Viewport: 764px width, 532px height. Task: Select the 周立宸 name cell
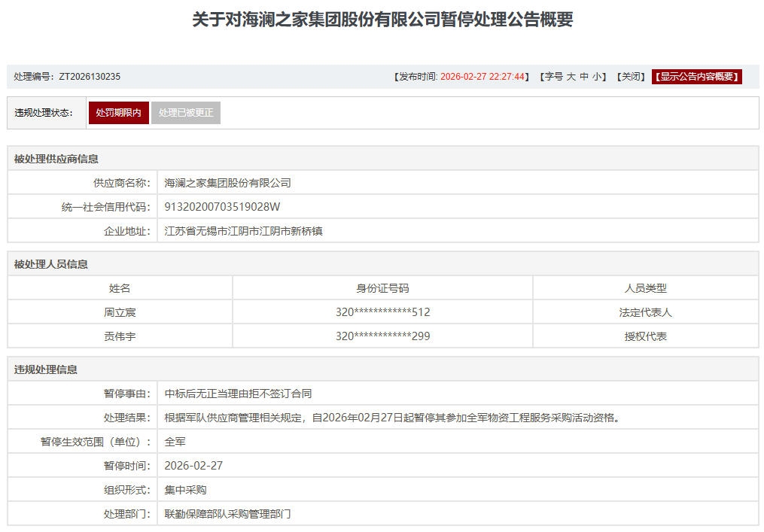(x=120, y=312)
